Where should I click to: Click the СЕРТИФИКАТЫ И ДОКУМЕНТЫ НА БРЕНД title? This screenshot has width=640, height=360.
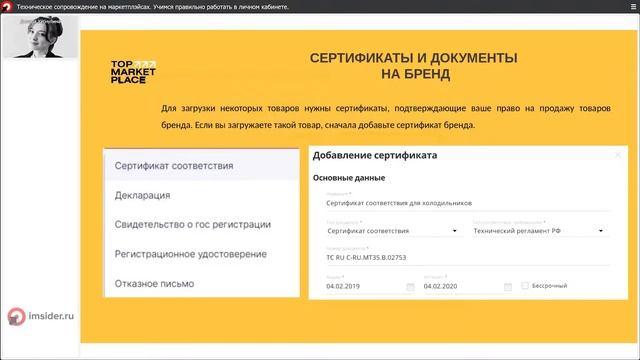(413, 66)
